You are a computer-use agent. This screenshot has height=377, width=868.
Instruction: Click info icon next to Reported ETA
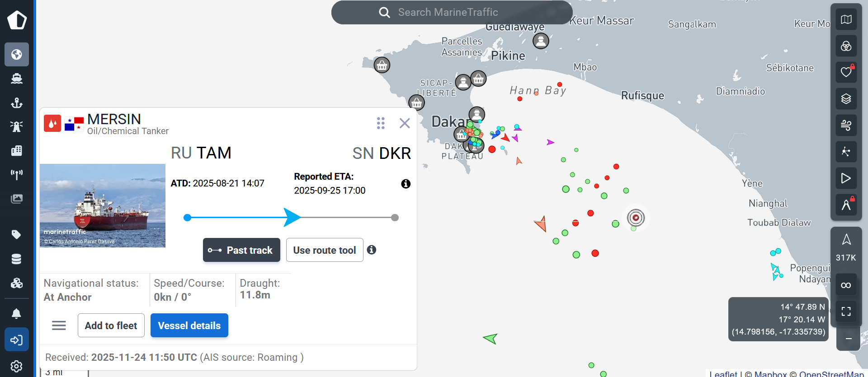pos(406,184)
